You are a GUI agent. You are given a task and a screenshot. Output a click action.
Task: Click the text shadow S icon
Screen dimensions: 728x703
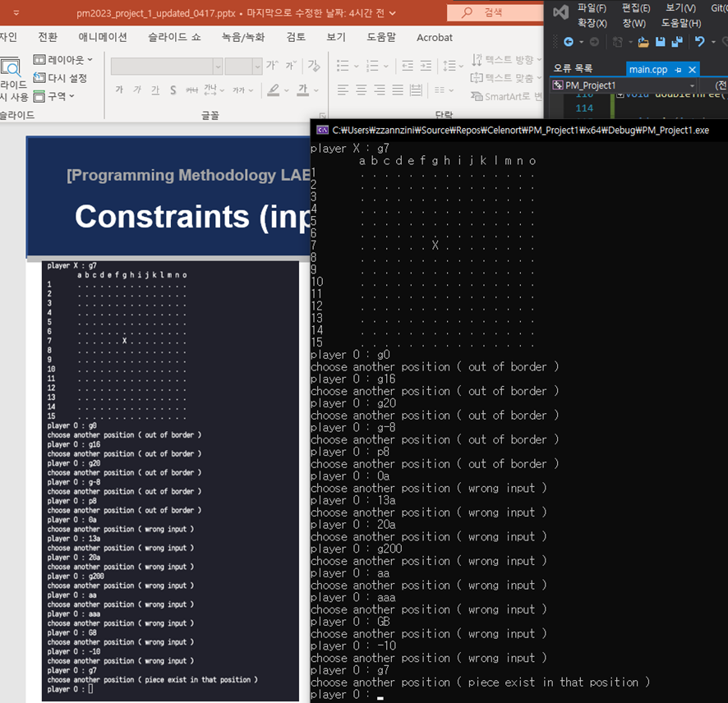173,90
